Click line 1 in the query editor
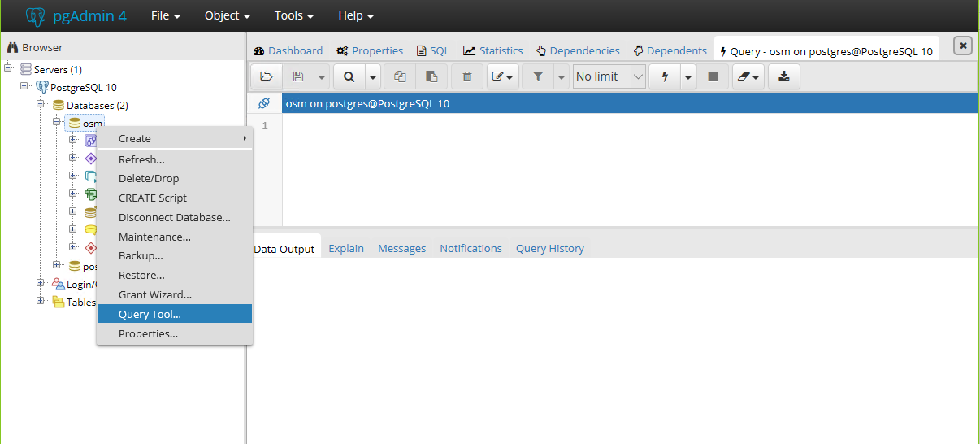This screenshot has height=444, width=980. 569,126
